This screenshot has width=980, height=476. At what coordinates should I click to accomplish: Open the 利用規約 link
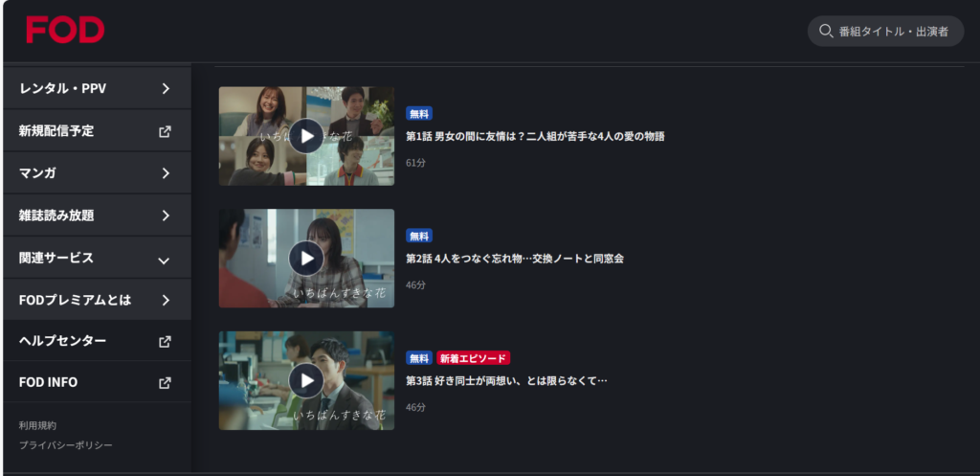(37, 425)
